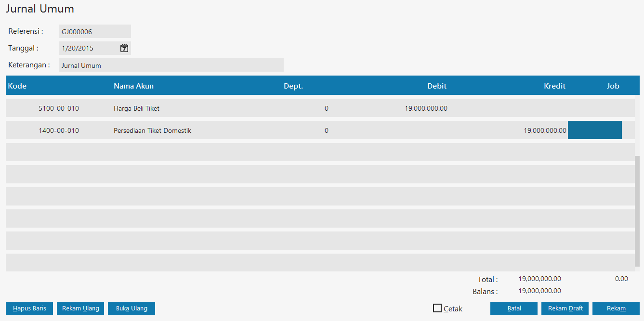This screenshot has width=644, height=321.
Task: Click the Kredit column header
Action: pos(554,86)
